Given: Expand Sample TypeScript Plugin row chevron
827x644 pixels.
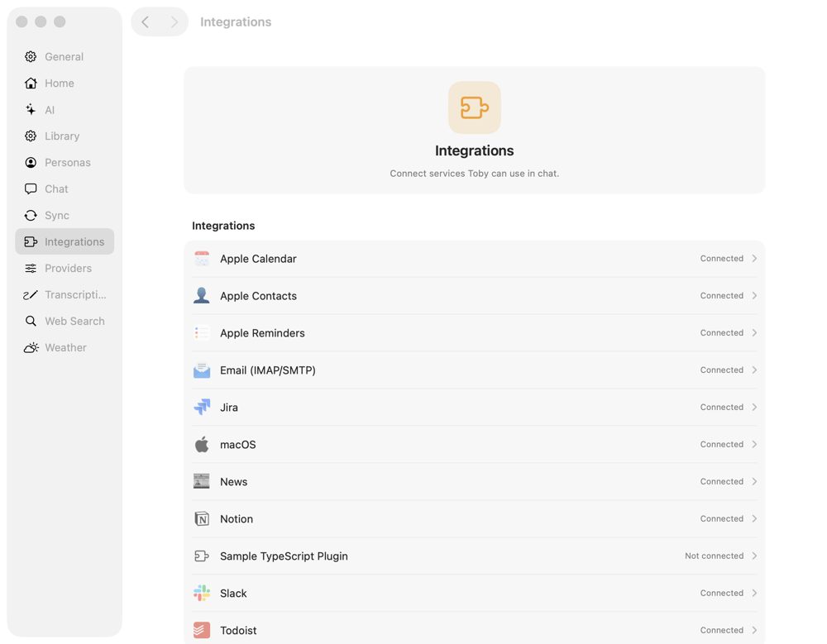Looking at the screenshot, I should pos(754,556).
